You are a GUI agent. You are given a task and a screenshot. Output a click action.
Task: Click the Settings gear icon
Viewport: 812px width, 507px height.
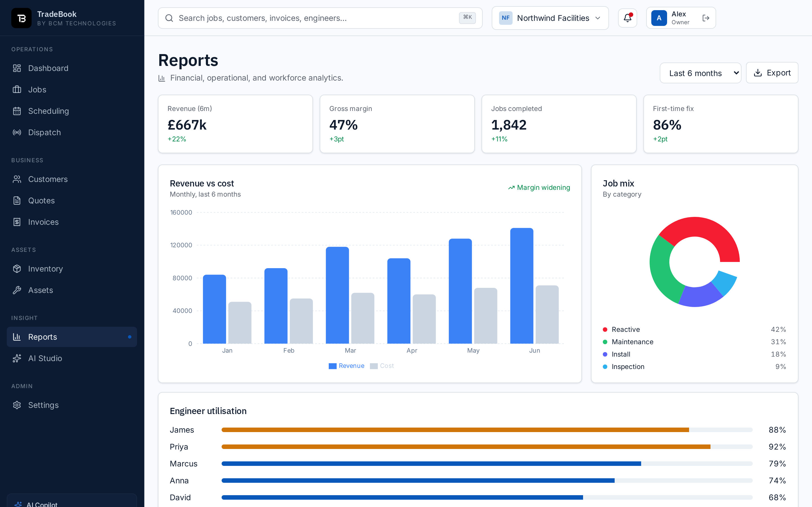pyautogui.click(x=17, y=405)
